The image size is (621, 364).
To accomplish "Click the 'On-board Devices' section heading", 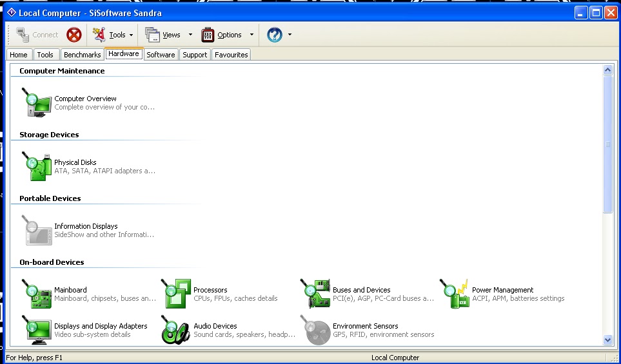I will (x=52, y=262).
